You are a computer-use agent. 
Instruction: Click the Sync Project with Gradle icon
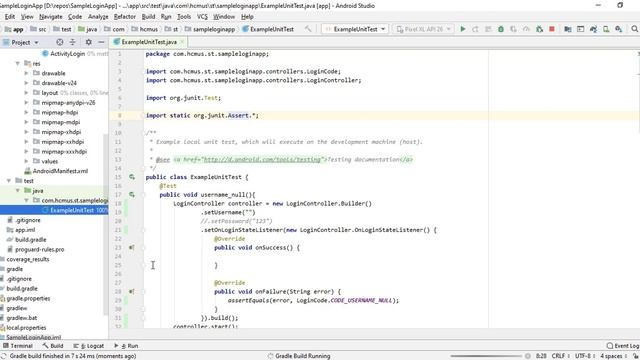[593, 29]
